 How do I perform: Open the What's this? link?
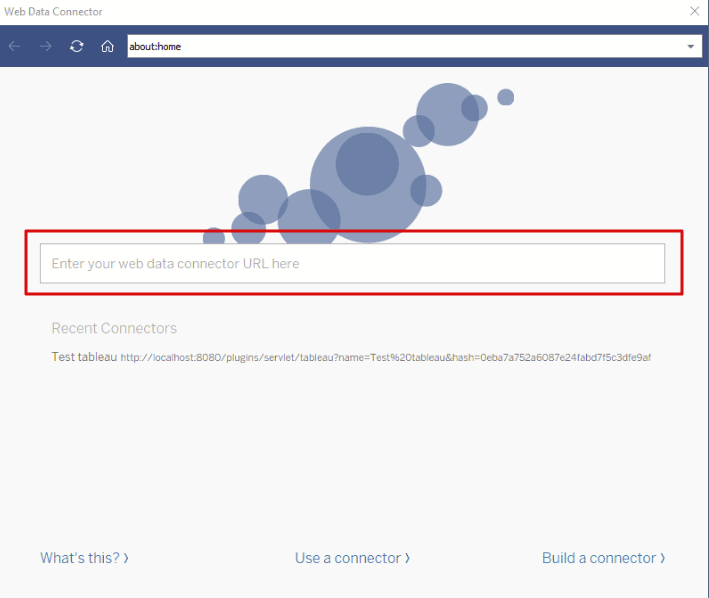pyautogui.click(x=79, y=558)
